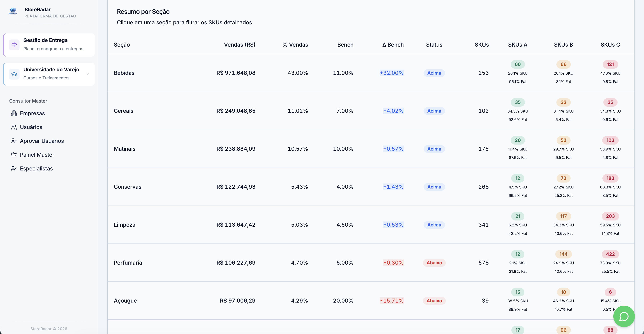Click the SKUs total column header
The width and height of the screenshot is (644, 334).
[481, 45]
